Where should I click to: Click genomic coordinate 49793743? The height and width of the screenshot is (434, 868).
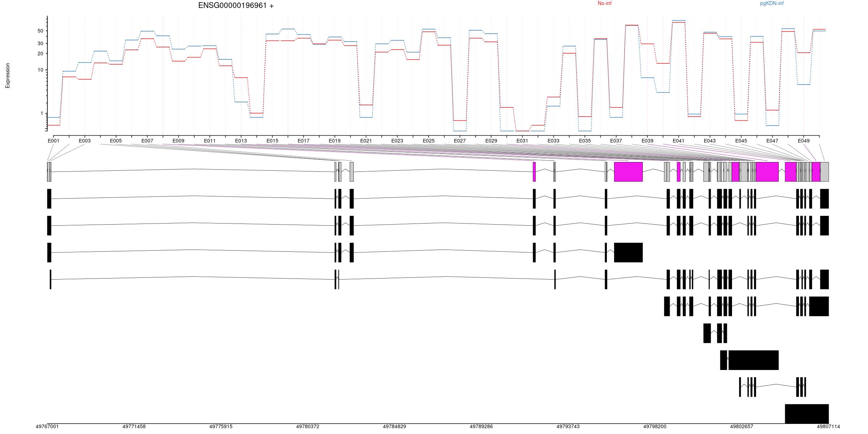[568, 426]
